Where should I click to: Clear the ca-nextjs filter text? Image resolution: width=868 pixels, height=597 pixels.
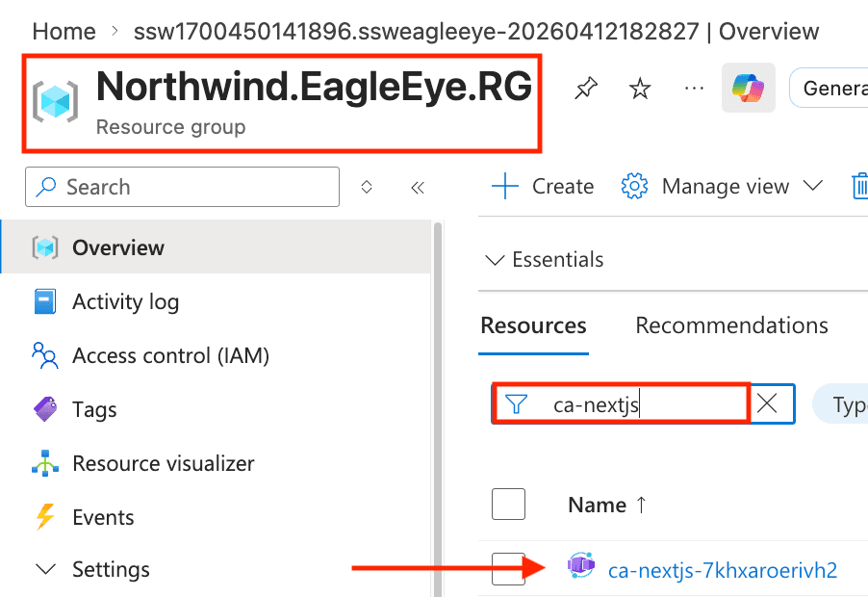(x=767, y=404)
